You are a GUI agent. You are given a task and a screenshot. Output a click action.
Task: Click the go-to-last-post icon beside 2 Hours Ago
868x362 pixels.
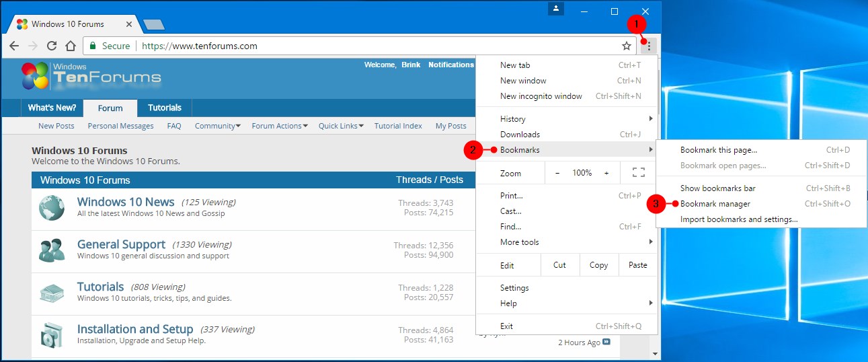pos(606,342)
